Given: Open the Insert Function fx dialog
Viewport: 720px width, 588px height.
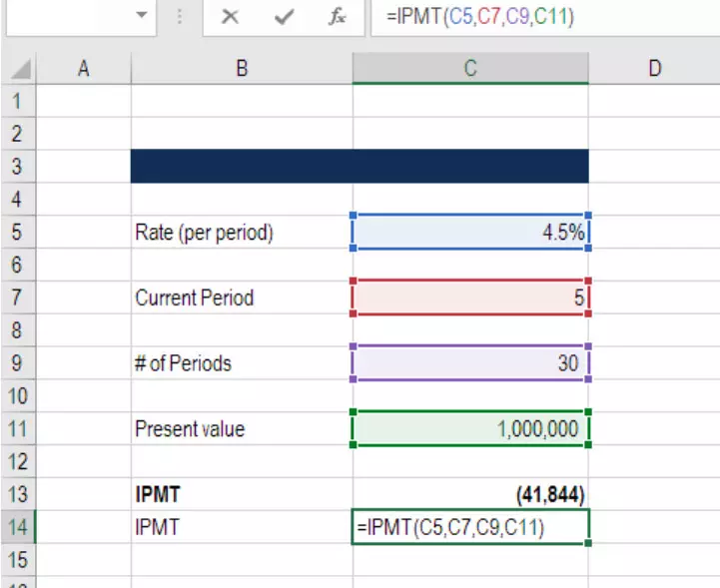Looking at the screenshot, I should point(338,17).
